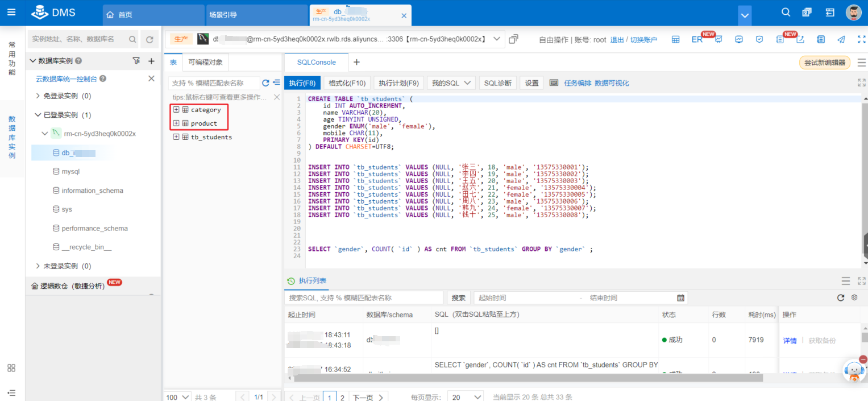Open the 我的SQL dropdown
The width and height of the screenshot is (868, 401).
(x=451, y=83)
